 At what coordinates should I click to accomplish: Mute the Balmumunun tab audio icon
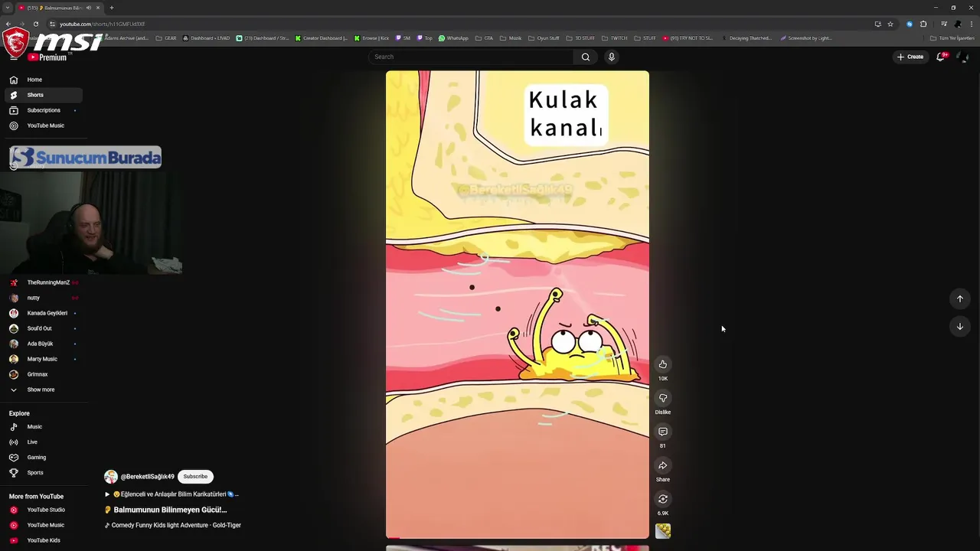pos(89,8)
